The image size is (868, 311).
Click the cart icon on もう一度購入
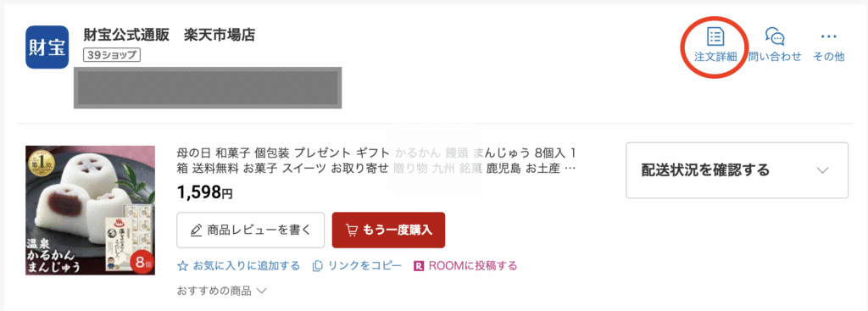[351, 230]
